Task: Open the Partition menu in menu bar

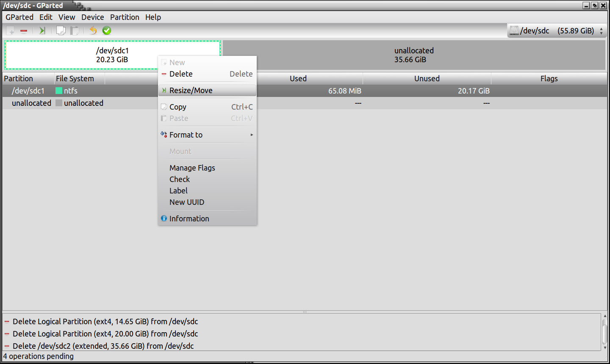Action: click(125, 17)
